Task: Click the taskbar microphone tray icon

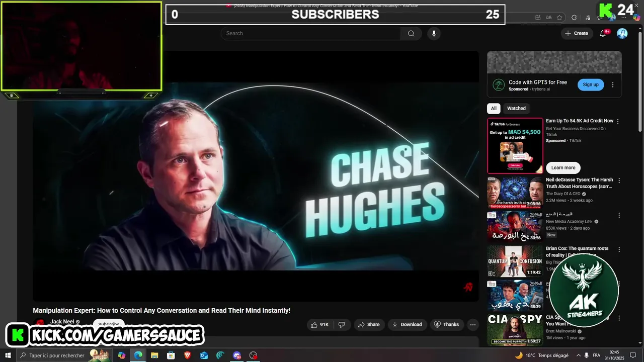Action: (586, 355)
